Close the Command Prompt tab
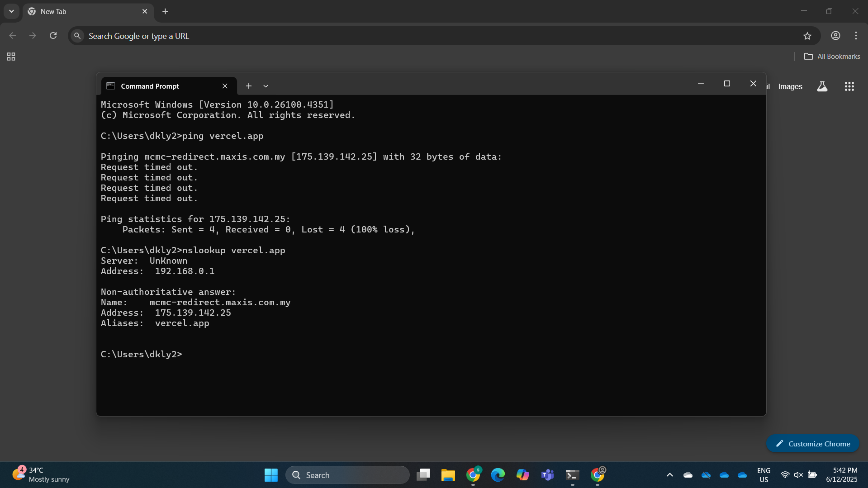The width and height of the screenshot is (868, 488). pyautogui.click(x=225, y=86)
